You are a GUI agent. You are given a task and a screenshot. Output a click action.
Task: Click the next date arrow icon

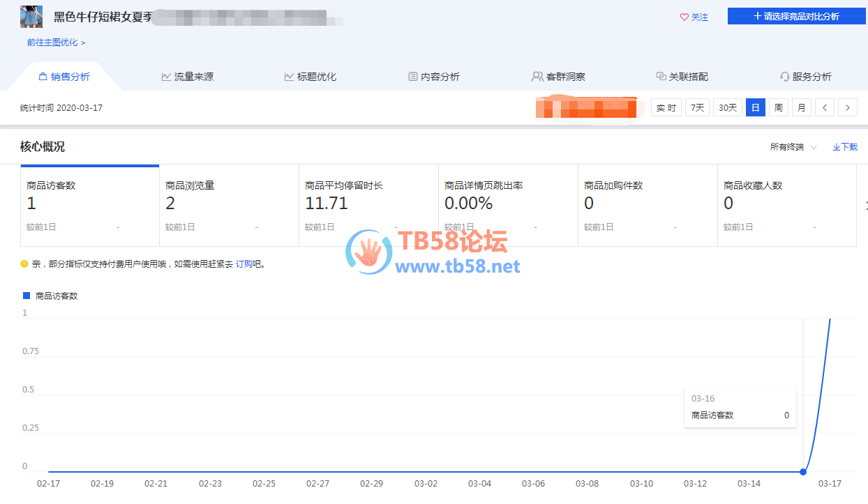[848, 108]
